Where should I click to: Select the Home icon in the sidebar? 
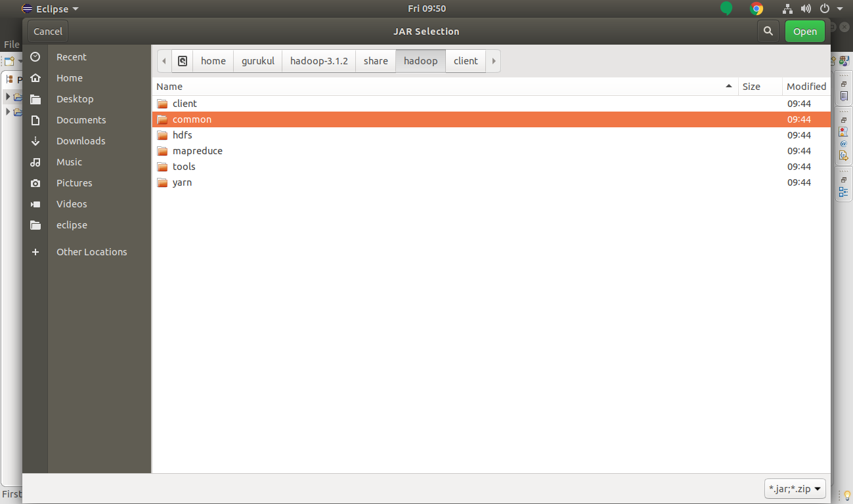pos(35,78)
